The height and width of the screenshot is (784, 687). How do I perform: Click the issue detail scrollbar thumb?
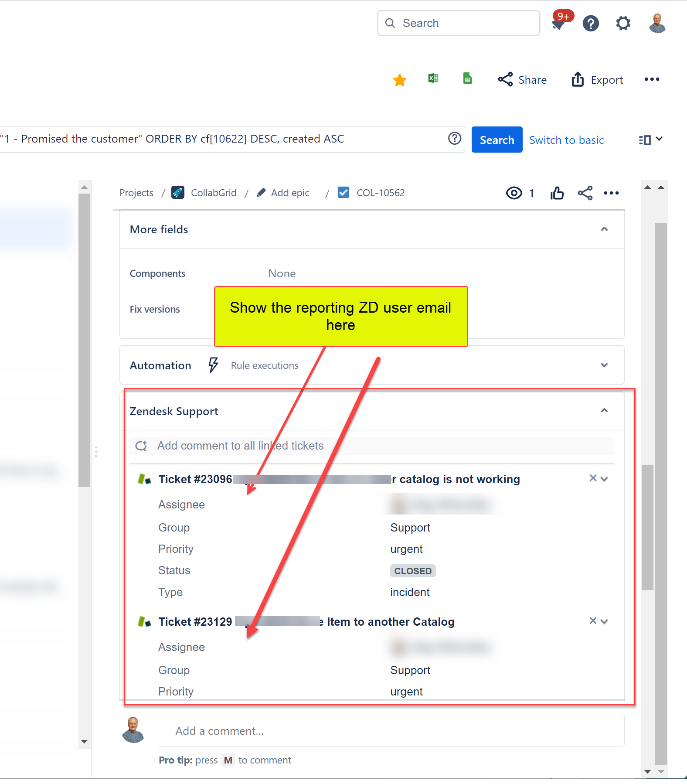648,528
